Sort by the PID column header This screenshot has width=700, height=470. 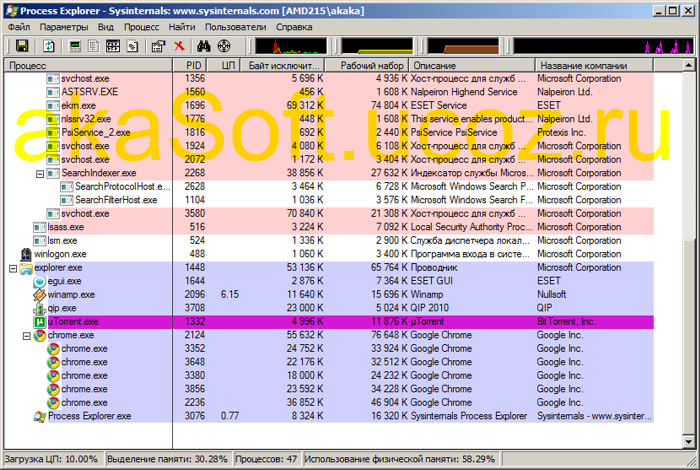click(x=190, y=66)
